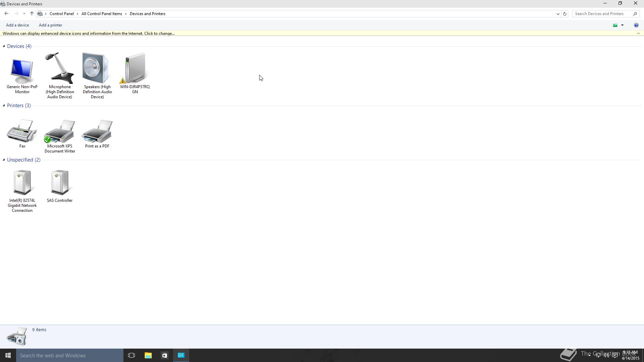The width and height of the screenshot is (644, 362).
Task: Open the Help button
Action: point(636,25)
